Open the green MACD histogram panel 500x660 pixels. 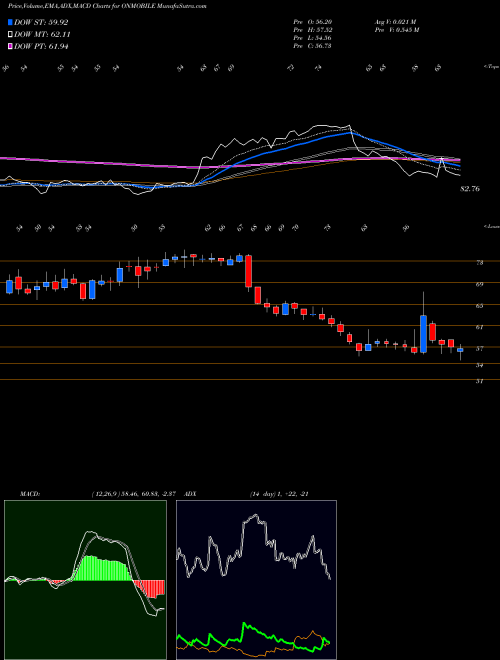point(85,580)
